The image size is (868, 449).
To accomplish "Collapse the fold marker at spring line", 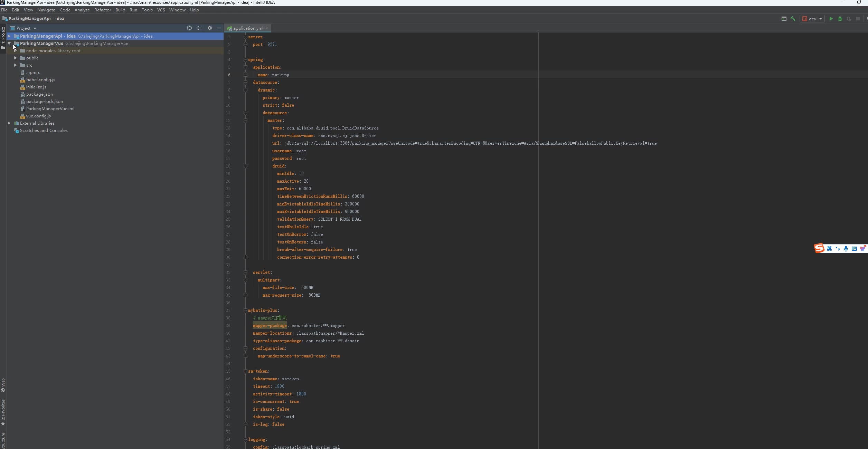I will [245, 60].
